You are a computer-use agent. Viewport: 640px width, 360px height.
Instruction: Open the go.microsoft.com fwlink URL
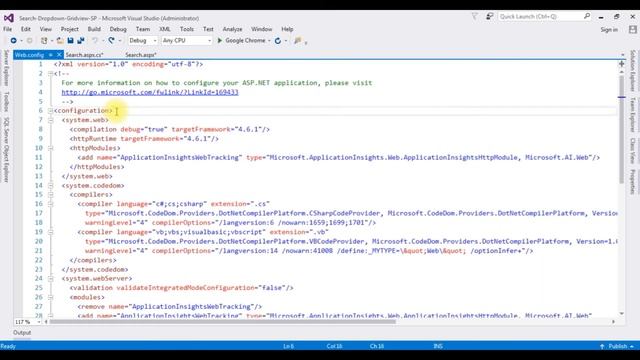point(150,92)
